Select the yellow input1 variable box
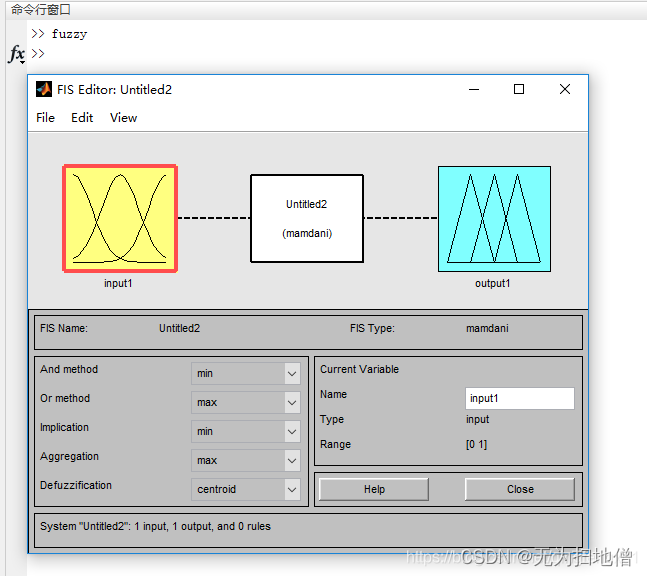647x576 pixels. pyautogui.click(x=120, y=218)
